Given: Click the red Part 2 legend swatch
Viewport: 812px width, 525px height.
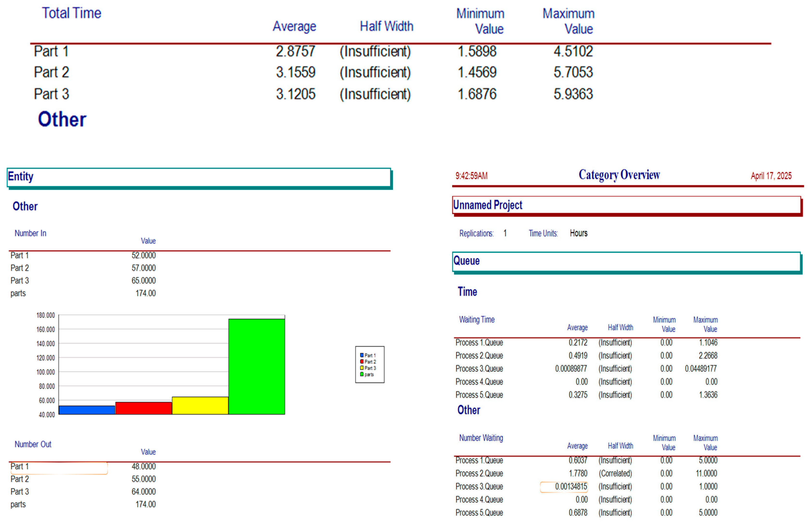Looking at the screenshot, I should [362, 361].
